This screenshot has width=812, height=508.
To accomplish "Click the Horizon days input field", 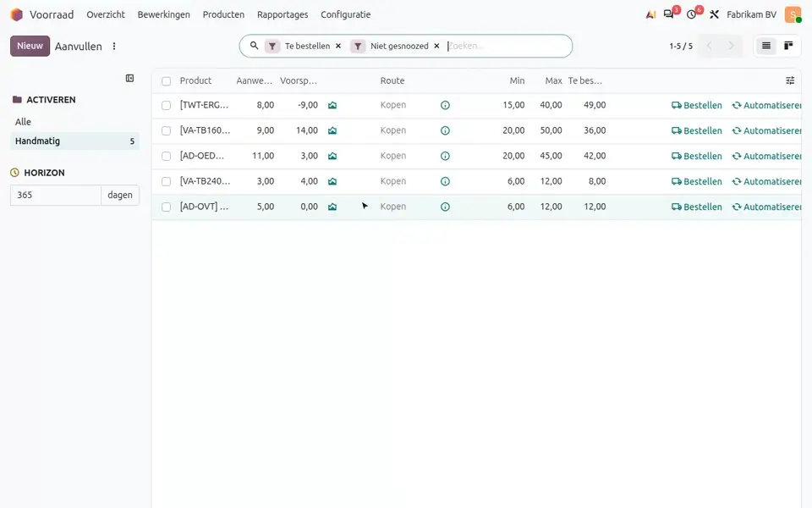I will click(56, 195).
